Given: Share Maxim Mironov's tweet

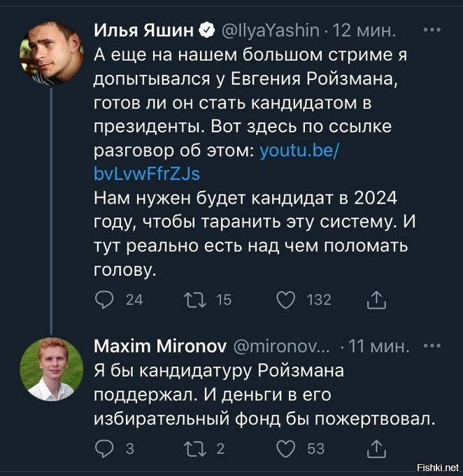Looking at the screenshot, I should [376, 449].
